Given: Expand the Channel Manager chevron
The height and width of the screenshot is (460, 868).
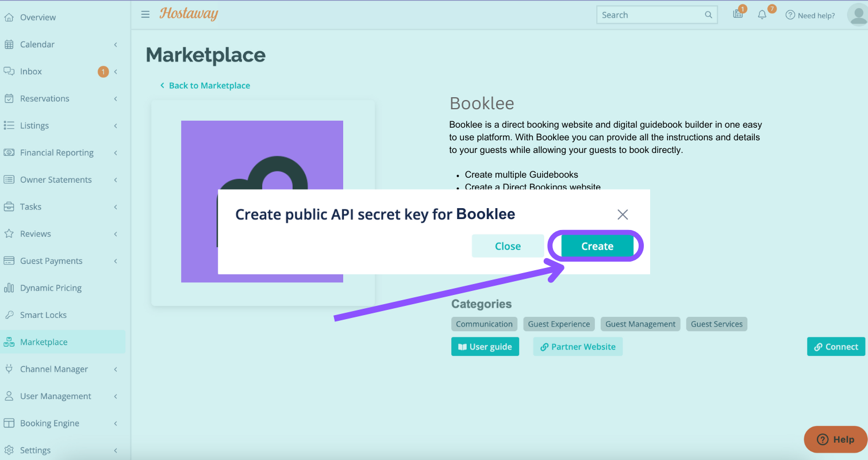Looking at the screenshot, I should tap(116, 369).
